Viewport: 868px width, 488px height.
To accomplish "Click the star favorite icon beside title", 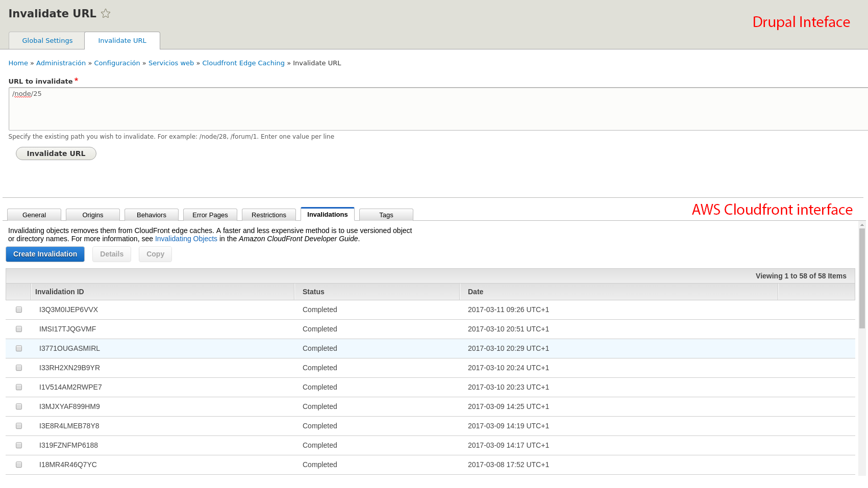I will (x=106, y=14).
